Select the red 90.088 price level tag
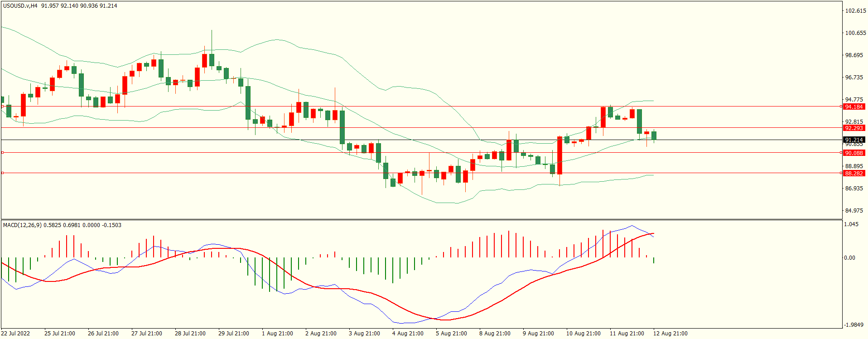The image size is (868, 339). point(854,153)
